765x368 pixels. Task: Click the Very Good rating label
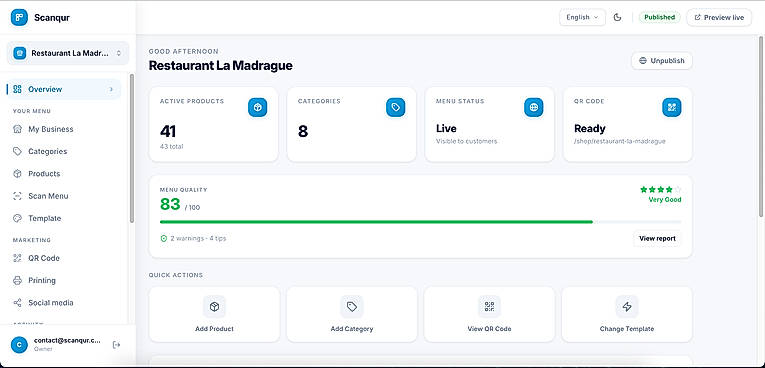pos(665,200)
